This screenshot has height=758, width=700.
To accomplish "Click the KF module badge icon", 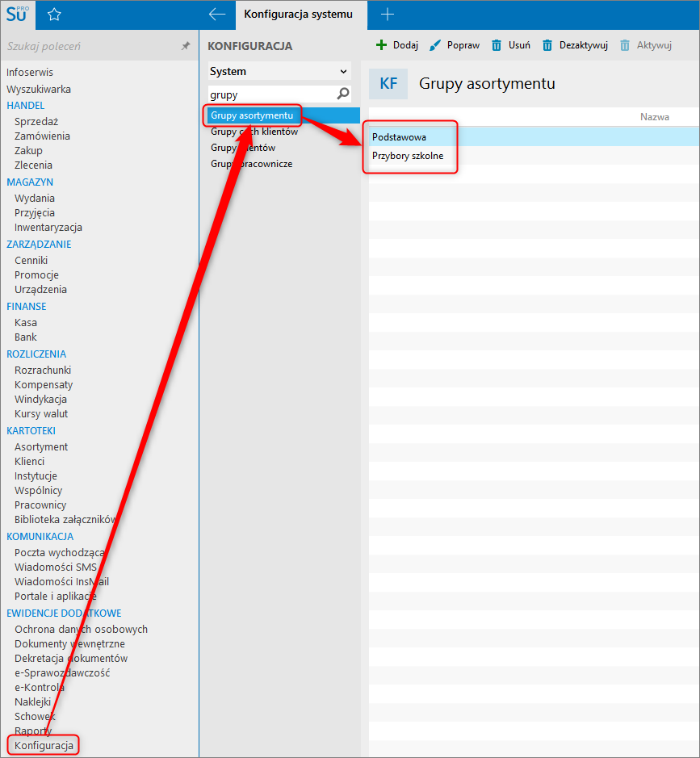I will (388, 84).
